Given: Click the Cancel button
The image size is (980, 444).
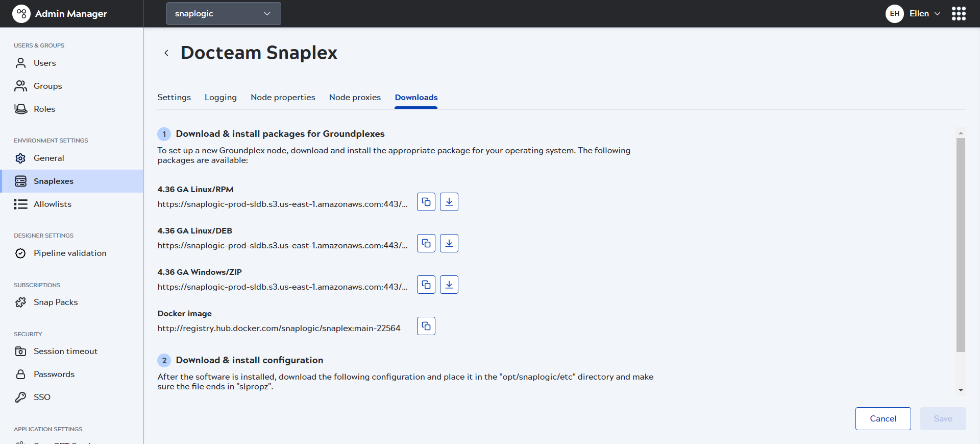Looking at the screenshot, I should point(883,418).
